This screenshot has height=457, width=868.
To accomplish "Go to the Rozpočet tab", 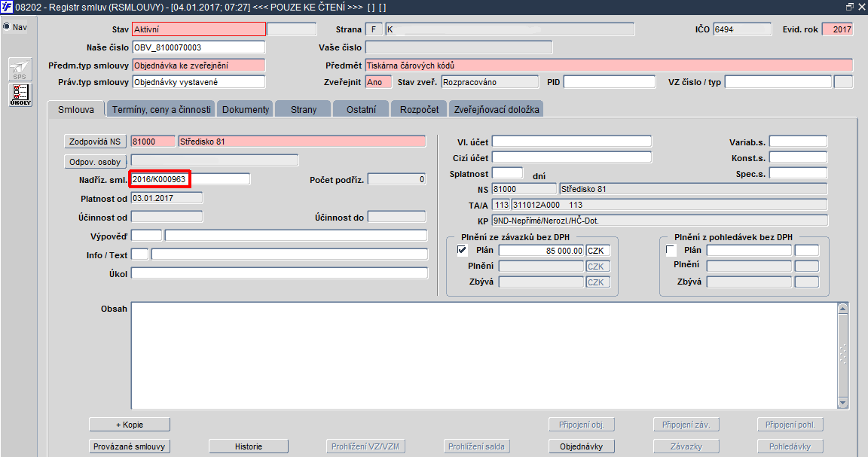I will pyautogui.click(x=419, y=109).
